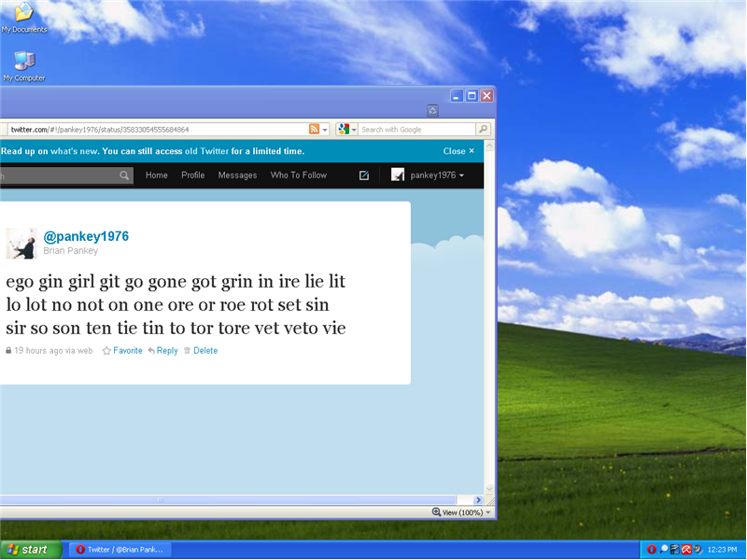Image resolution: width=747 pixels, height=560 pixels.
Task: Click the Brian Pankey name text
Action: click(x=71, y=251)
